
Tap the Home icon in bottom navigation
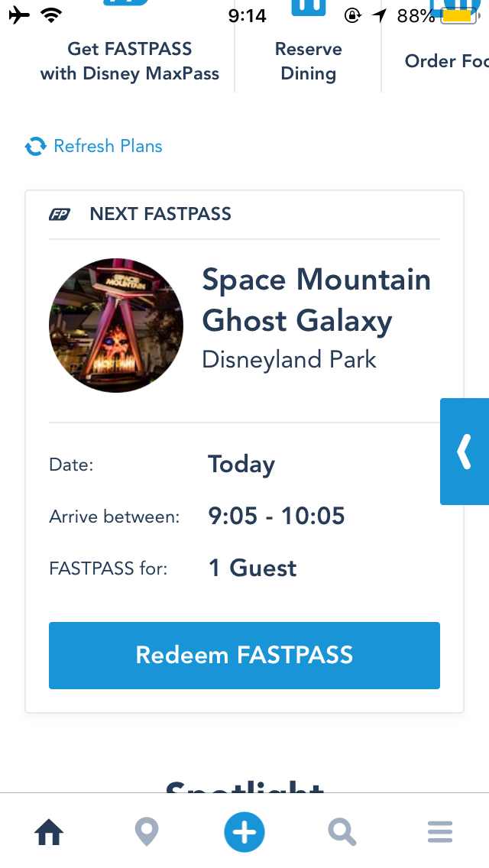(50, 832)
